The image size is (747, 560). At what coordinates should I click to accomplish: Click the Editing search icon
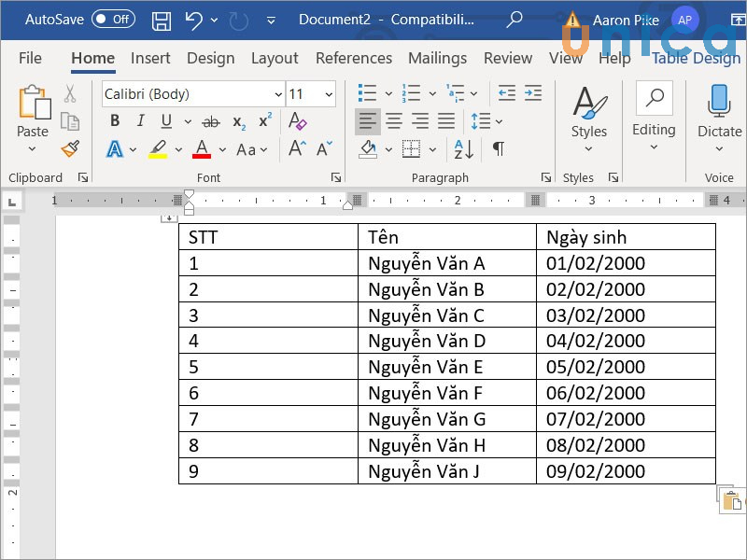point(655,98)
